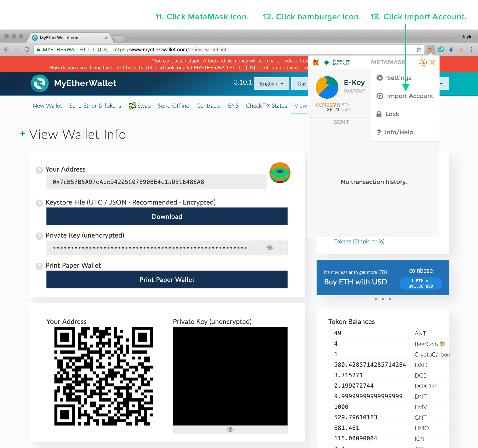478x448 pixels.
Task: Open the SENT tab in MetaMask
Action: click(341, 122)
